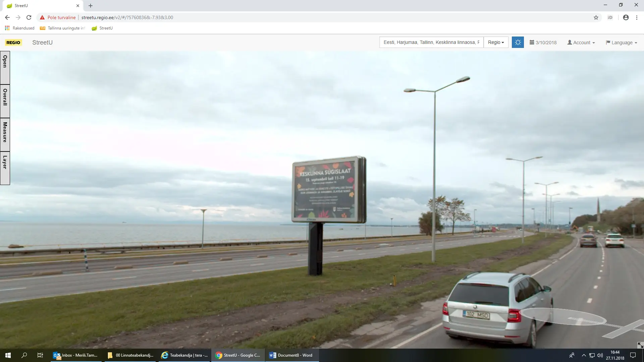Click the address search input field
This screenshot has width=644, height=362.
431,42
